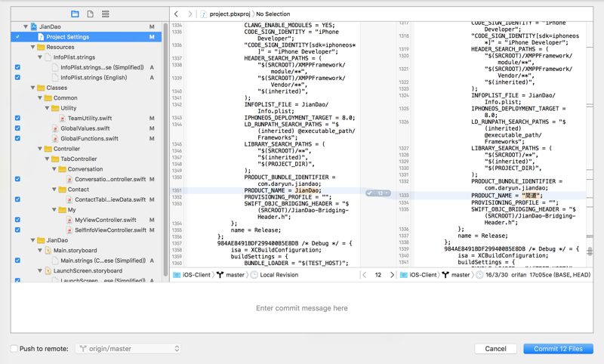
Task: Toggle InfoPlist.strings (English) checkbox
Action: 17,78
